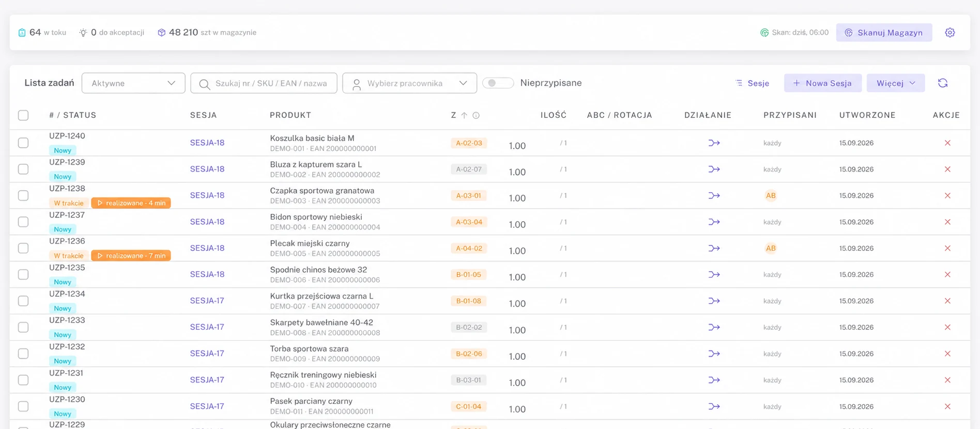This screenshot has width=980, height=429.
Task: Open Wybierz pracownika dropdown
Action: coord(409,83)
